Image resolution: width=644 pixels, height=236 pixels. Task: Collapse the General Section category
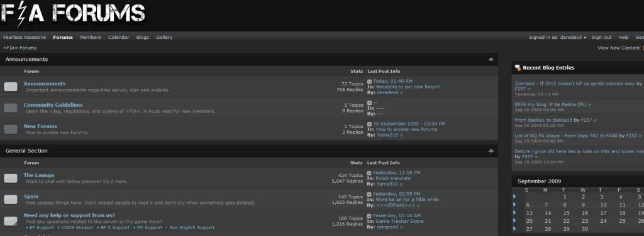tap(491, 151)
